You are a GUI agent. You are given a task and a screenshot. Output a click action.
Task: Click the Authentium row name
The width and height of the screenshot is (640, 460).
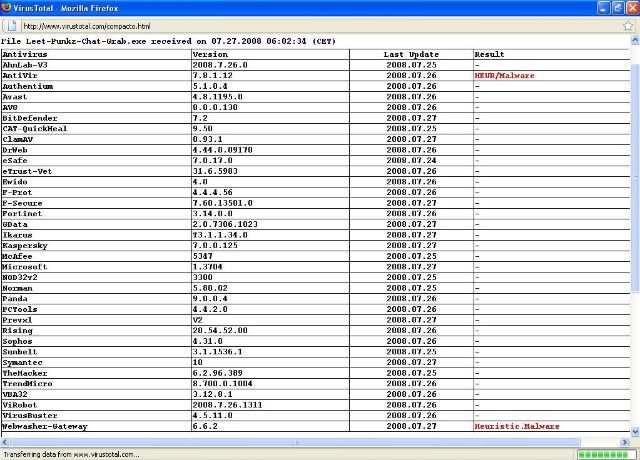point(28,86)
